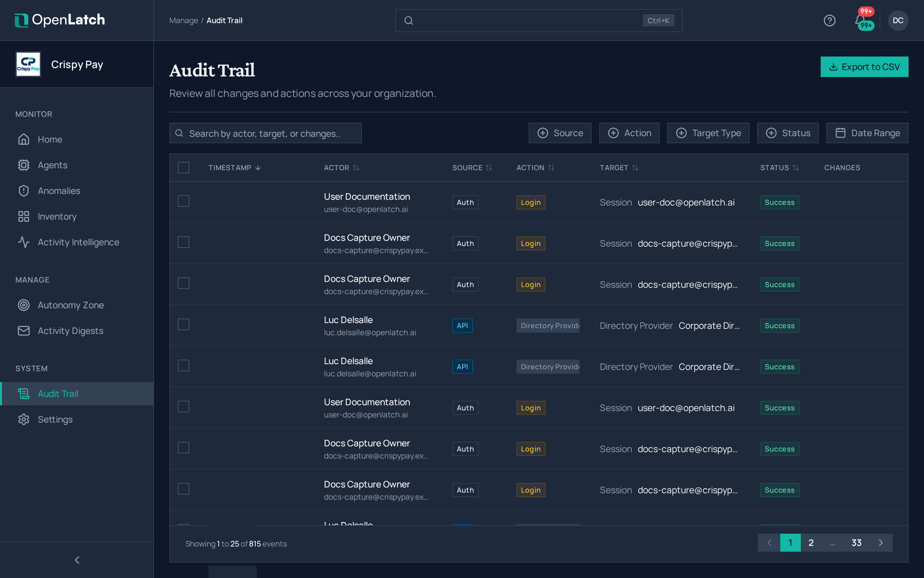Click the Crispy Pay organization logo

tap(28, 64)
